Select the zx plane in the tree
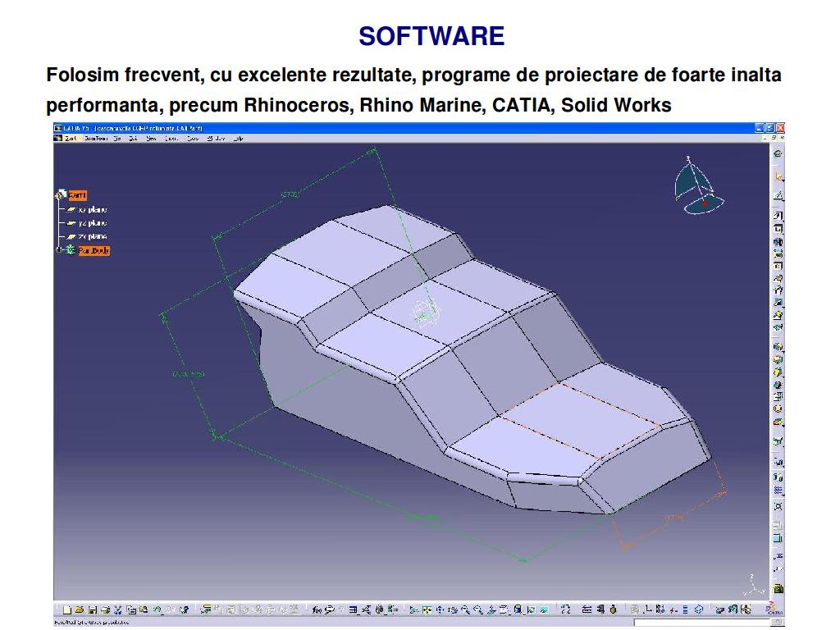840x630 pixels. (92, 236)
